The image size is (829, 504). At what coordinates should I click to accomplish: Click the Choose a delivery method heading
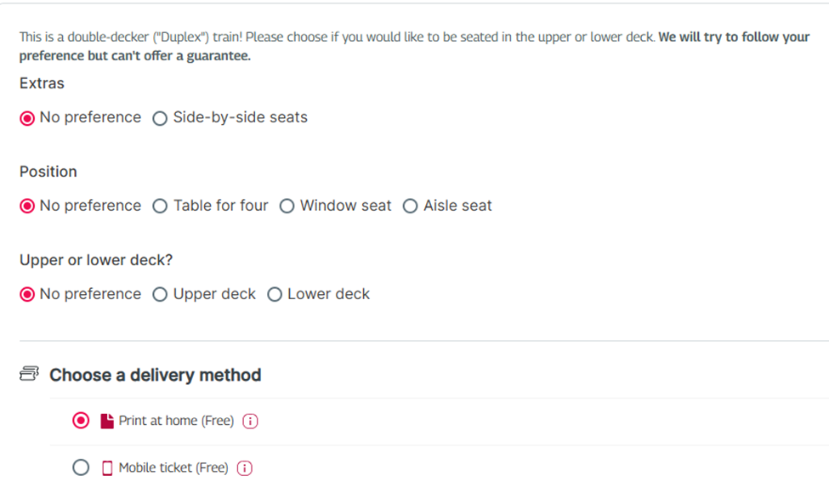156,375
